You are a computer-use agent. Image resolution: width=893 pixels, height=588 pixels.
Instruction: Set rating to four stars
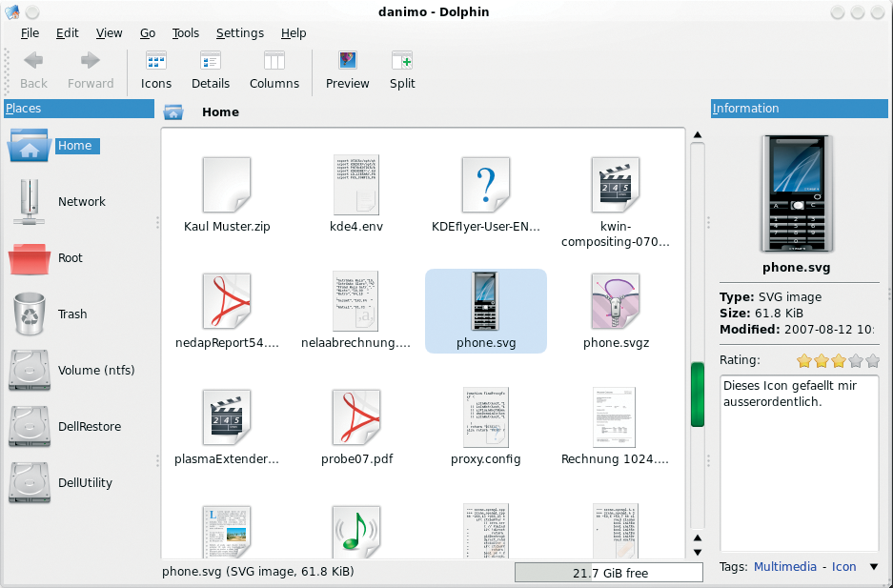(x=856, y=360)
